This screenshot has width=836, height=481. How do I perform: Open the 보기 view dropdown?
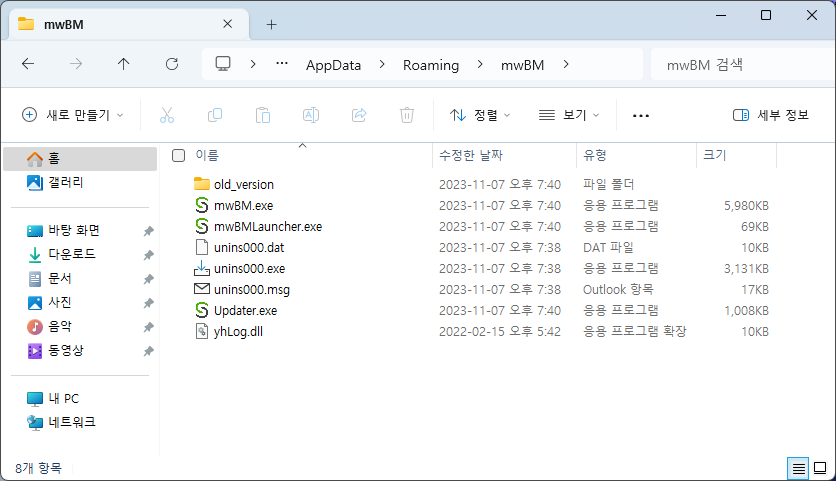pos(569,115)
